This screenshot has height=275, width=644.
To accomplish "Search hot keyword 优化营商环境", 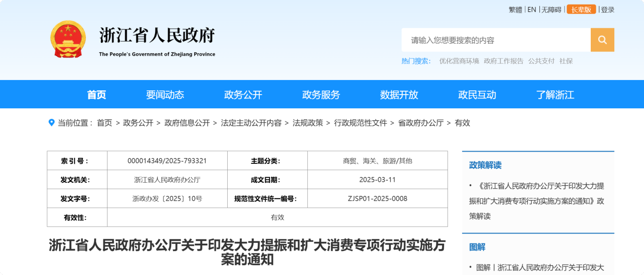I will click(x=459, y=61).
